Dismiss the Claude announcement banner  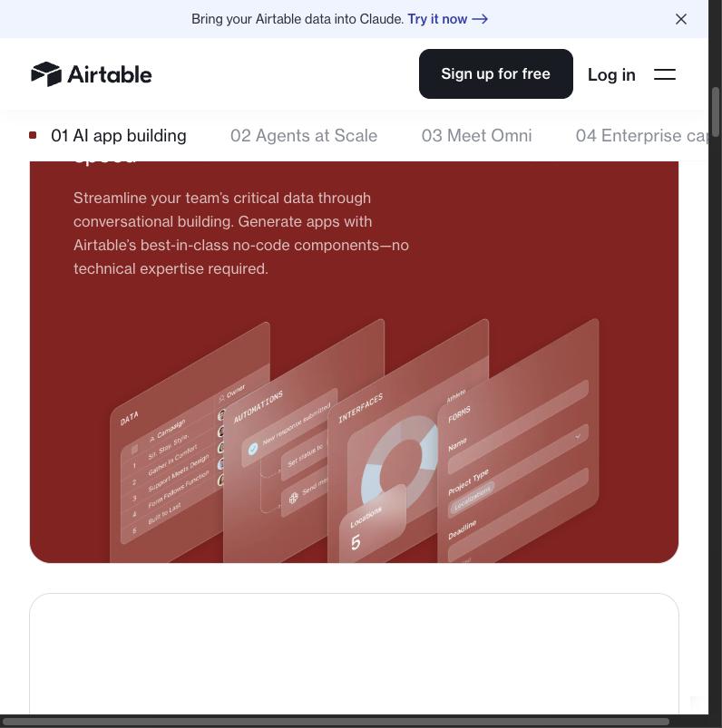tap(680, 19)
